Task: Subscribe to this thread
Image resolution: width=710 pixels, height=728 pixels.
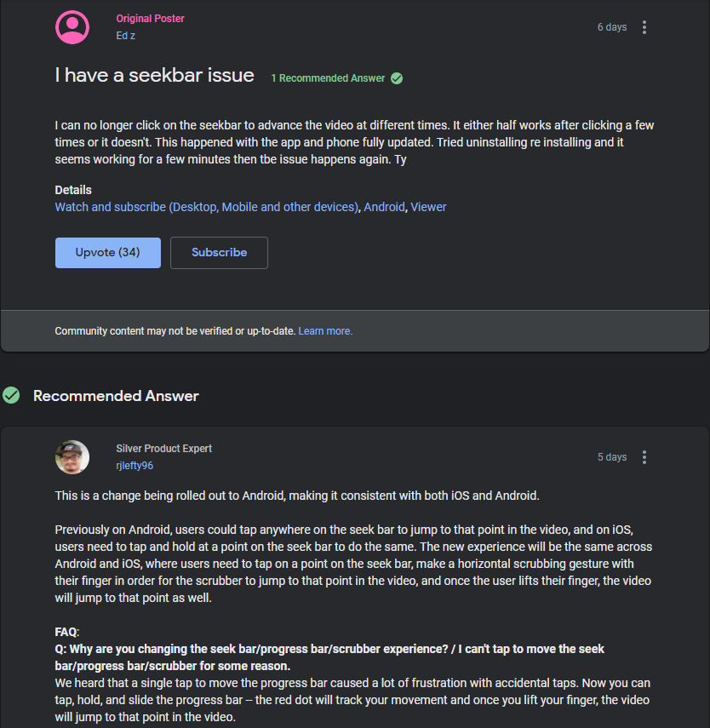Action: click(219, 253)
